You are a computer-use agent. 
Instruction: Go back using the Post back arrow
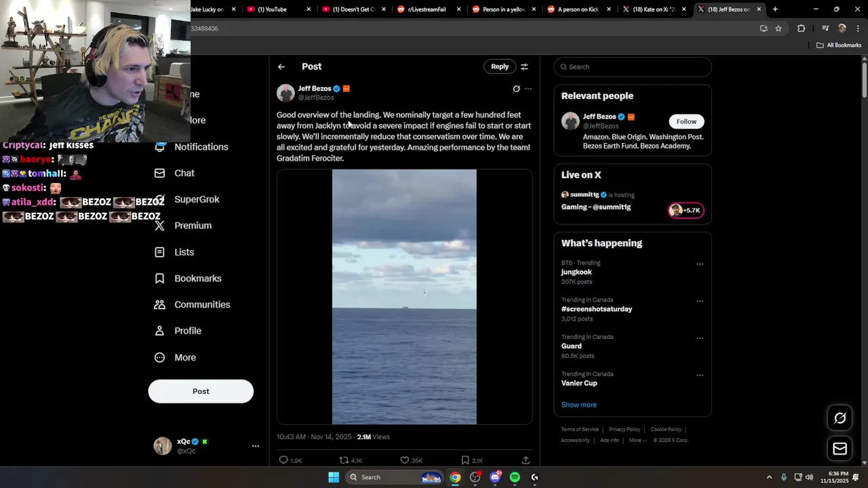coord(281,66)
